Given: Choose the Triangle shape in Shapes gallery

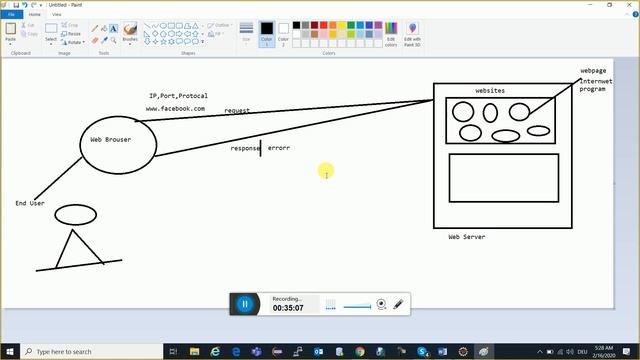Looking at the screenshot, I should 196,26.
